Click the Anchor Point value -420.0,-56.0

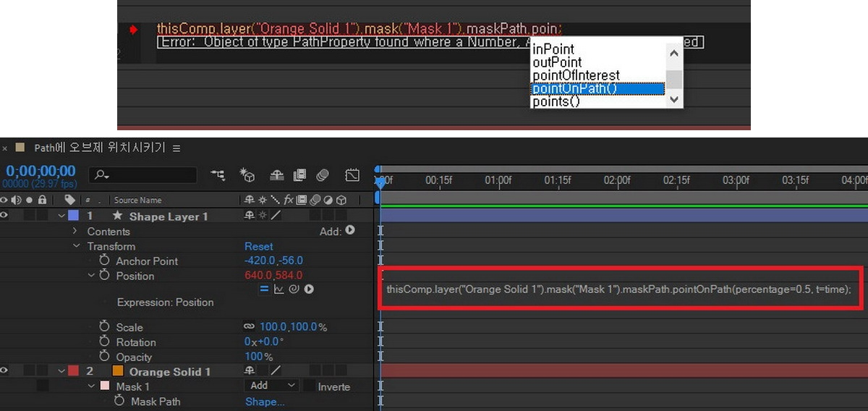pos(273,260)
